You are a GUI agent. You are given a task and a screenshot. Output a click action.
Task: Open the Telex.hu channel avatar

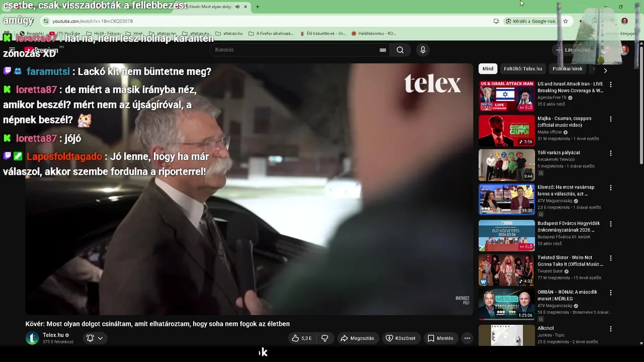tap(32, 338)
